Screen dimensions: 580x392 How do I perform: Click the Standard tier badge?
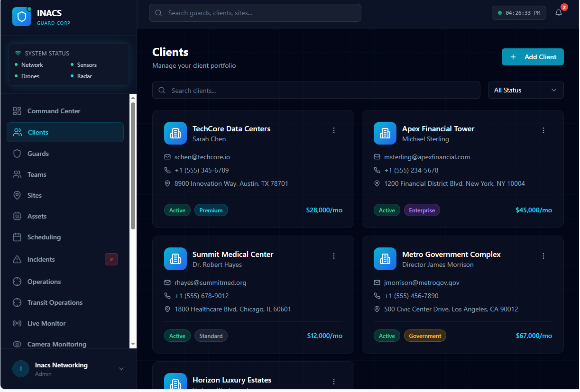coord(211,336)
